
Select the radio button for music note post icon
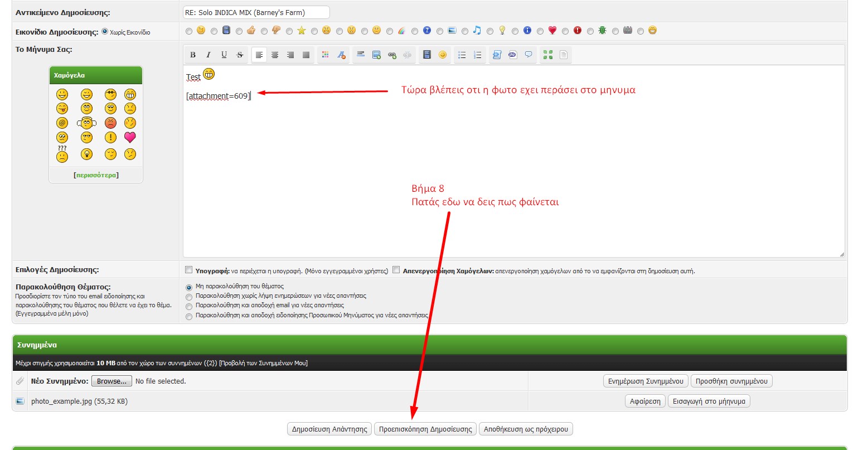[465, 31]
